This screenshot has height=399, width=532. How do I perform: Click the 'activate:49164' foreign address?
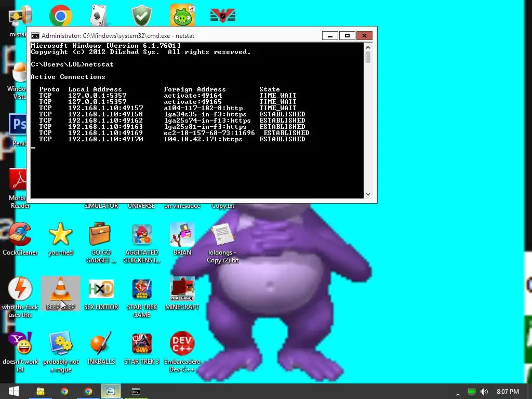pos(193,96)
